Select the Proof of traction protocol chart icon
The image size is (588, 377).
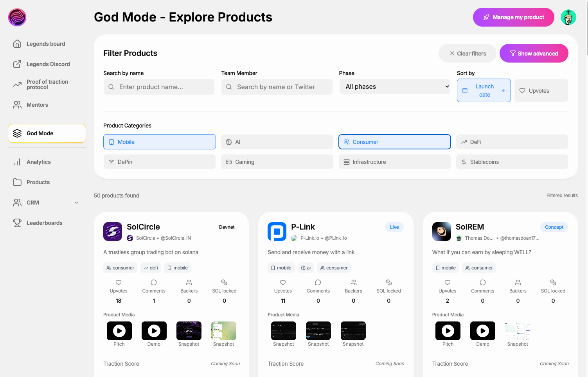[x=17, y=84]
